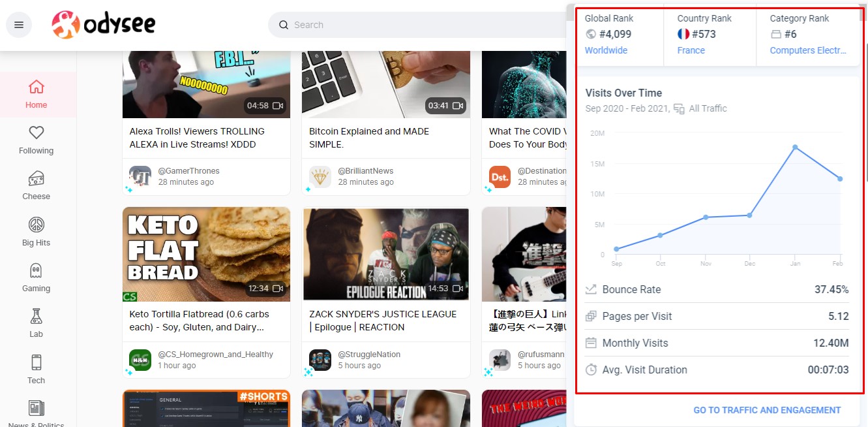Open the Tech category in the sidebar

(37, 370)
